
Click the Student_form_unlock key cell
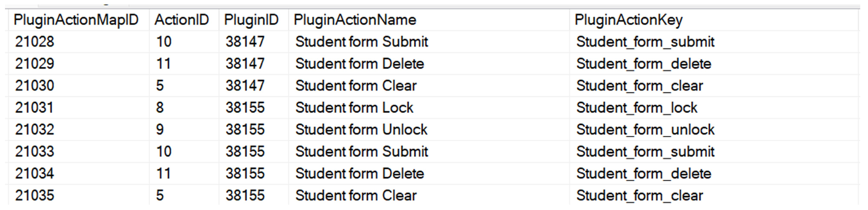(x=645, y=130)
